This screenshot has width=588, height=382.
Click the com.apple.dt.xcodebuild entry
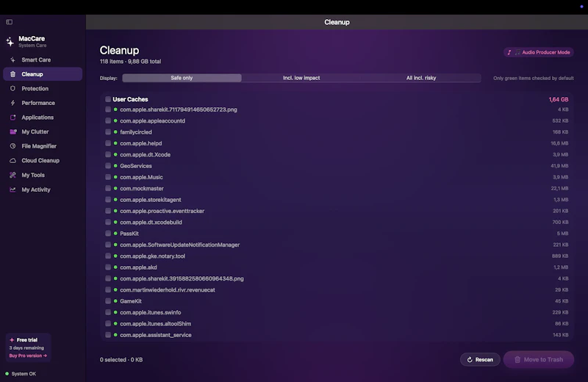151,223
